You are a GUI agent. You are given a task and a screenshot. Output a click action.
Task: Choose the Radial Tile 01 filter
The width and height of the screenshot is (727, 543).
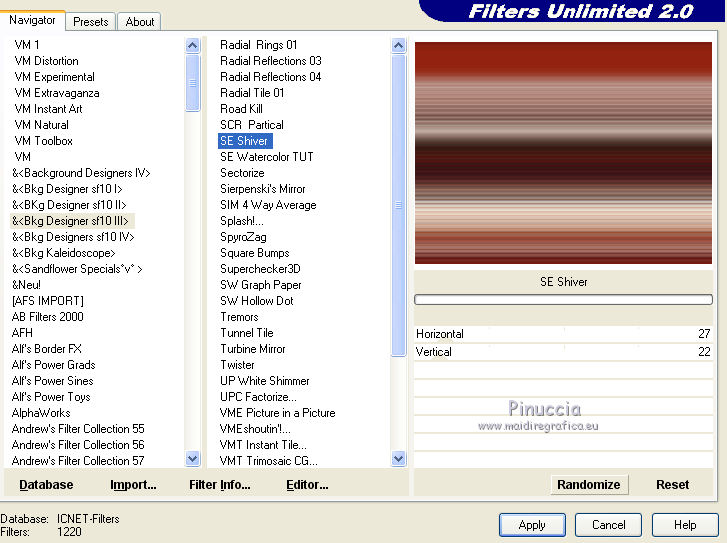pyautogui.click(x=252, y=93)
